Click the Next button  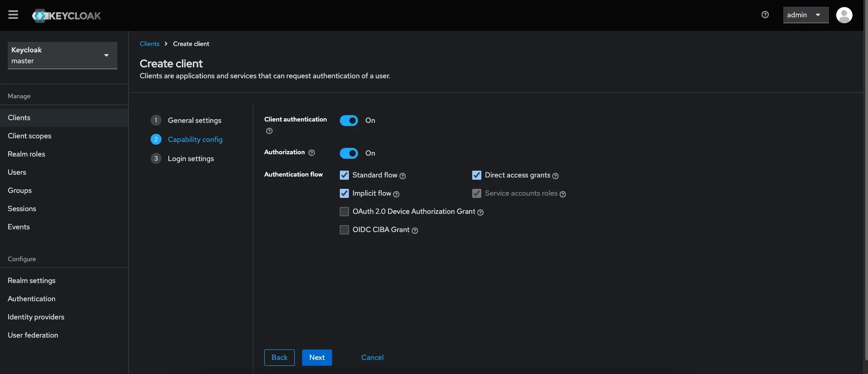(x=317, y=358)
